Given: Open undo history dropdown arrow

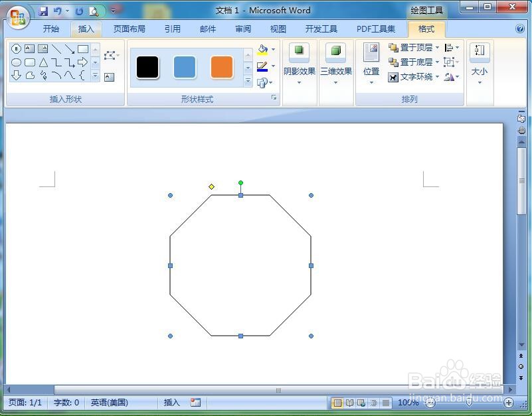Looking at the screenshot, I should (67, 11).
